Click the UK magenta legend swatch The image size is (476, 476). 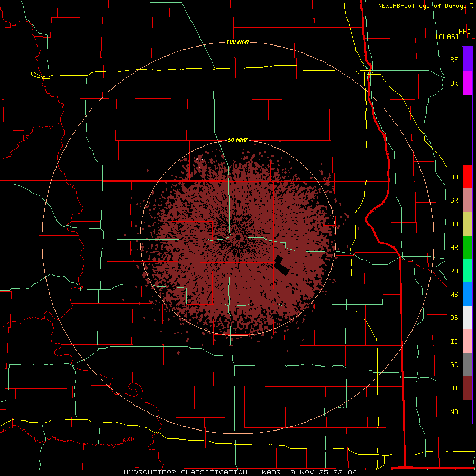467,83
